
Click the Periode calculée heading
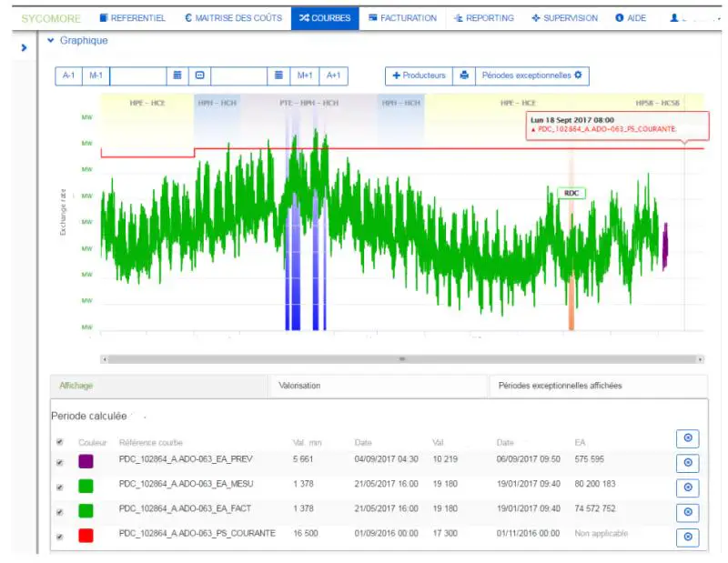tap(89, 417)
